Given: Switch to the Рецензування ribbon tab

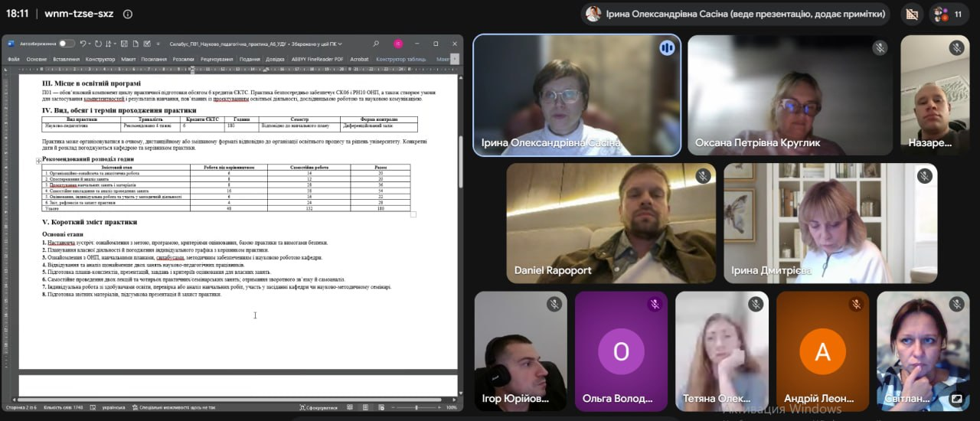Looking at the screenshot, I should (217, 59).
